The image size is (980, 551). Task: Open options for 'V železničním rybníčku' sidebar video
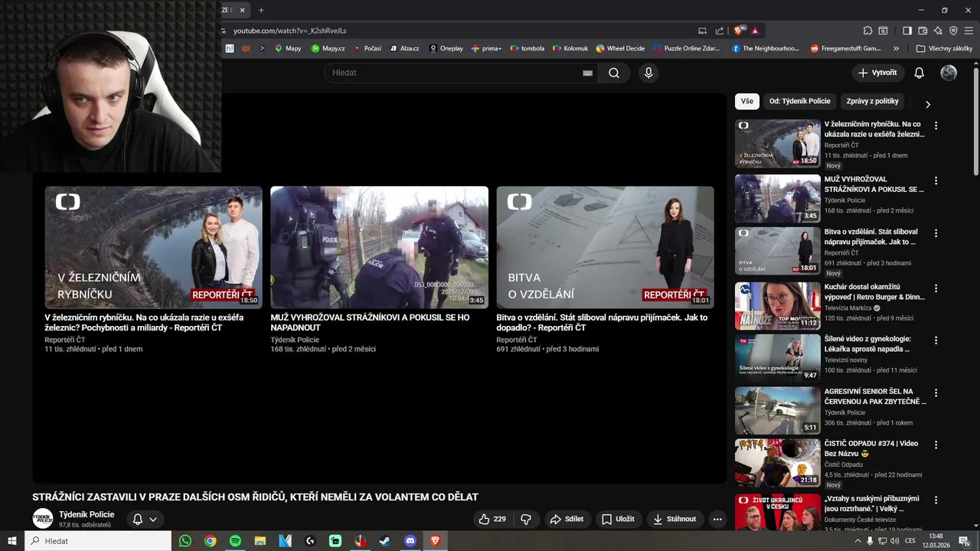[x=936, y=126]
